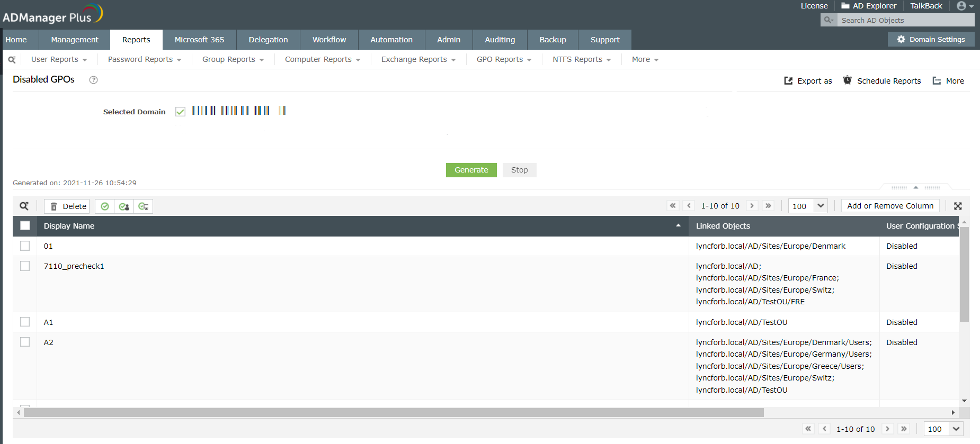Expand the GPO Reports dropdown

point(504,60)
